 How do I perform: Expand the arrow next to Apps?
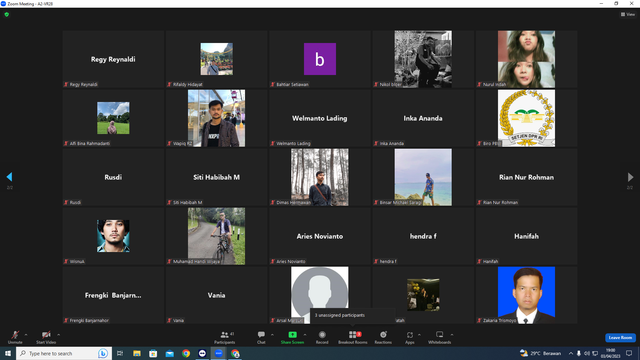click(419, 335)
